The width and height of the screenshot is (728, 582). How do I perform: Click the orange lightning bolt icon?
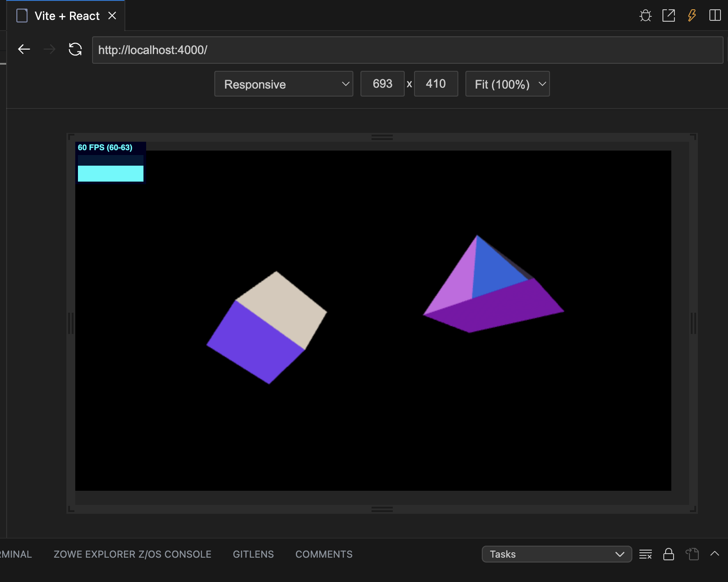[692, 16]
